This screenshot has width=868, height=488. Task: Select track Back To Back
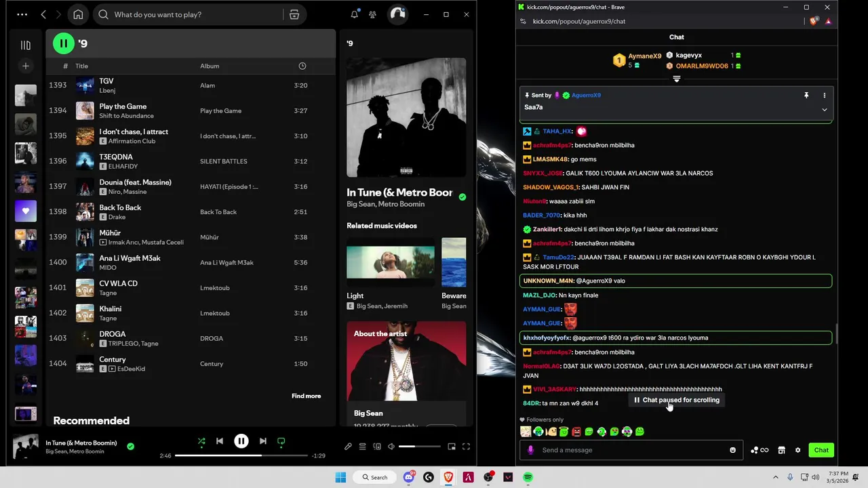tap(191, 211)
